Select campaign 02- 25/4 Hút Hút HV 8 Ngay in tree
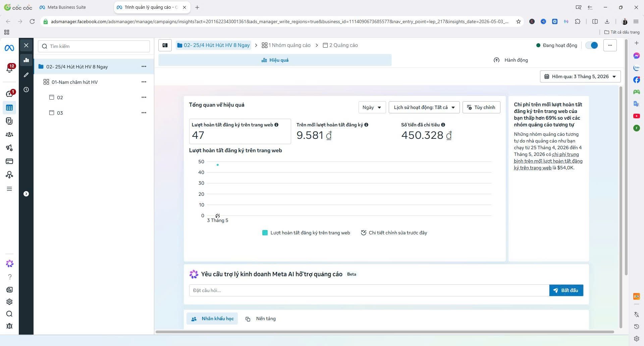 click(77, 67)
